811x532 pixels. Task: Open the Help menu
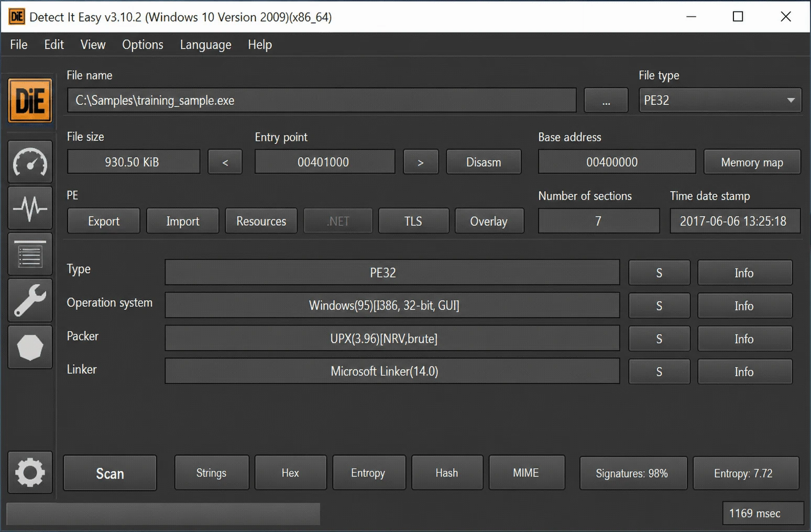point(260,45)
